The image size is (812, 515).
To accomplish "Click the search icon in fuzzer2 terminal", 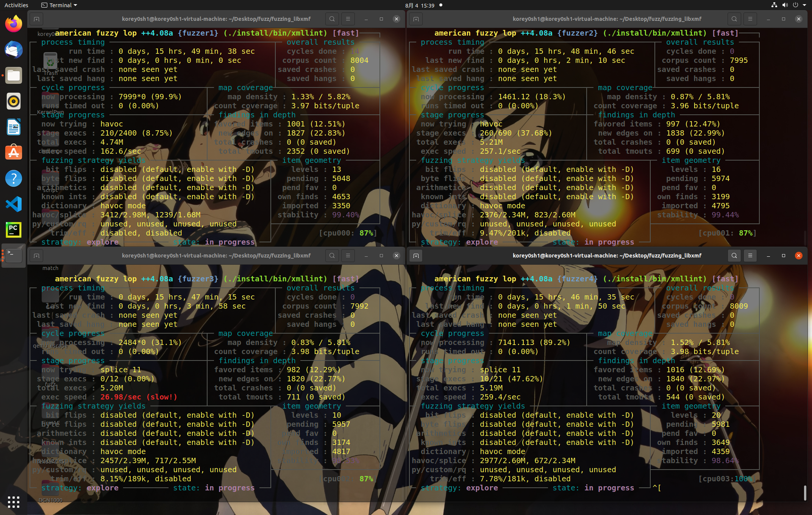I will coord(734,19).
